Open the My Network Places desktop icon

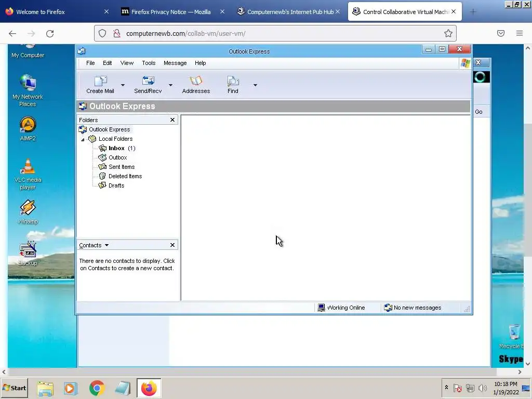(x=28, y=90)
